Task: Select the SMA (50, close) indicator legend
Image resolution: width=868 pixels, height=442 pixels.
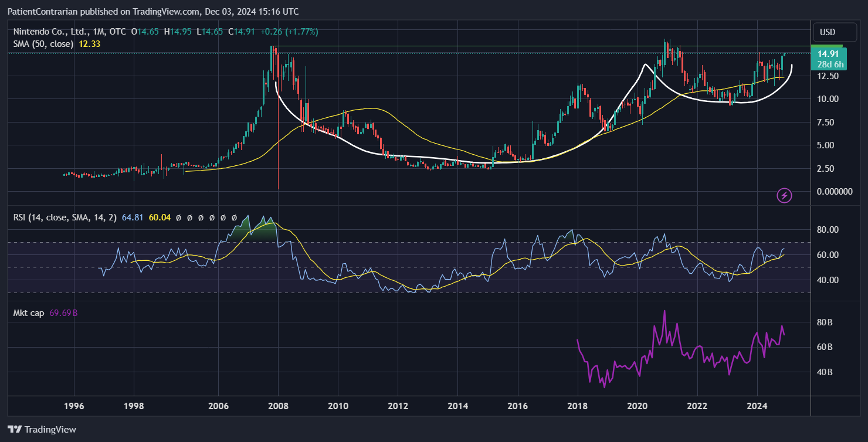Action: pos(43,44)
